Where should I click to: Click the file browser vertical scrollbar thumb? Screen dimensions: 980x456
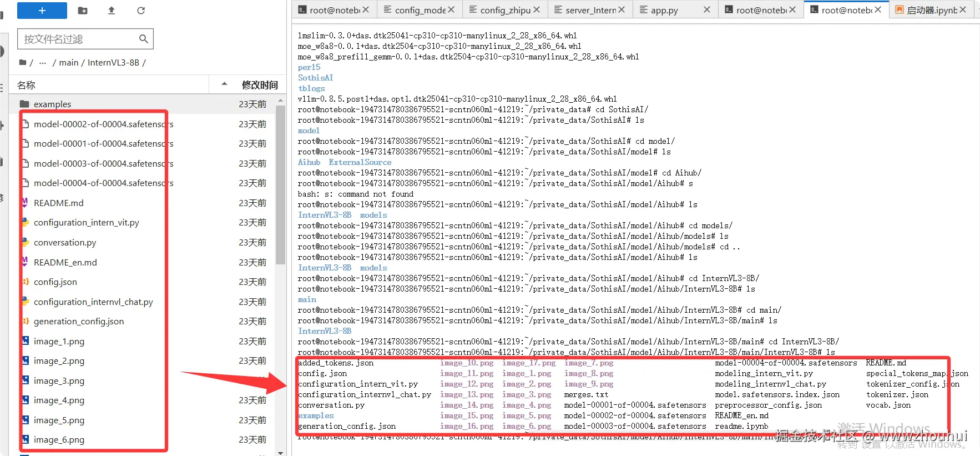pyautogui.click(x=280, y=184)
